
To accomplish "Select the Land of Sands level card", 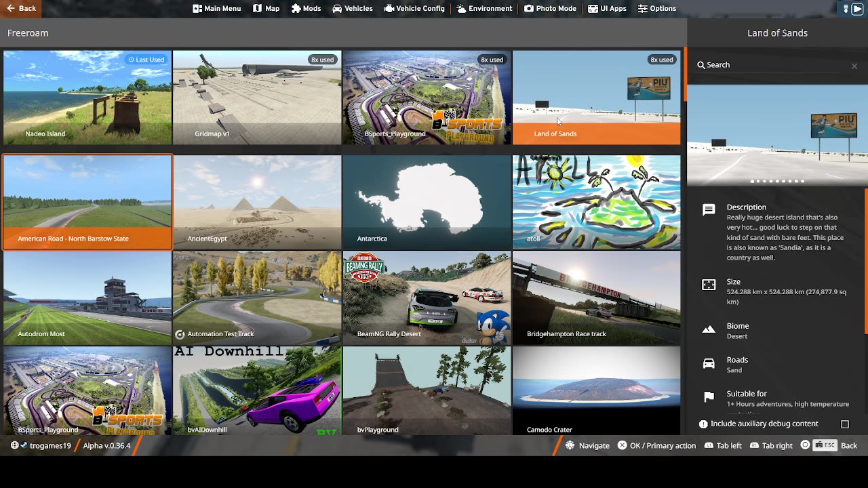I will tap(596, 98).
